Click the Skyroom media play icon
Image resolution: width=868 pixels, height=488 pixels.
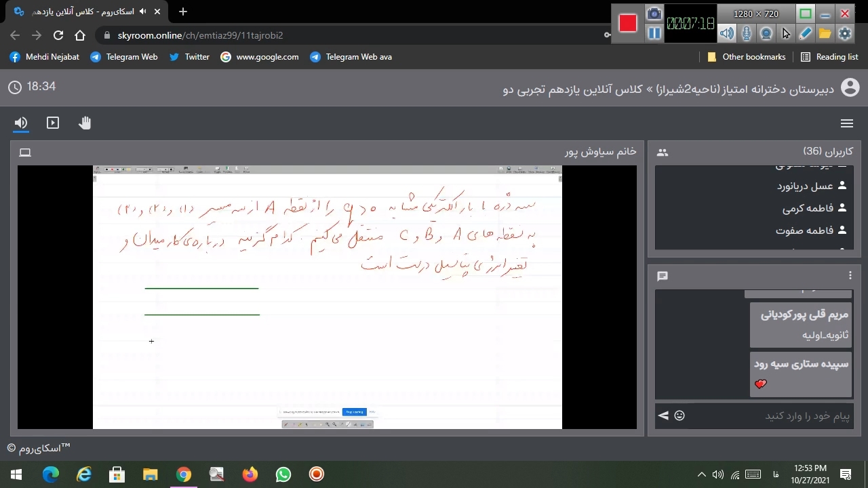coord(53,123)
